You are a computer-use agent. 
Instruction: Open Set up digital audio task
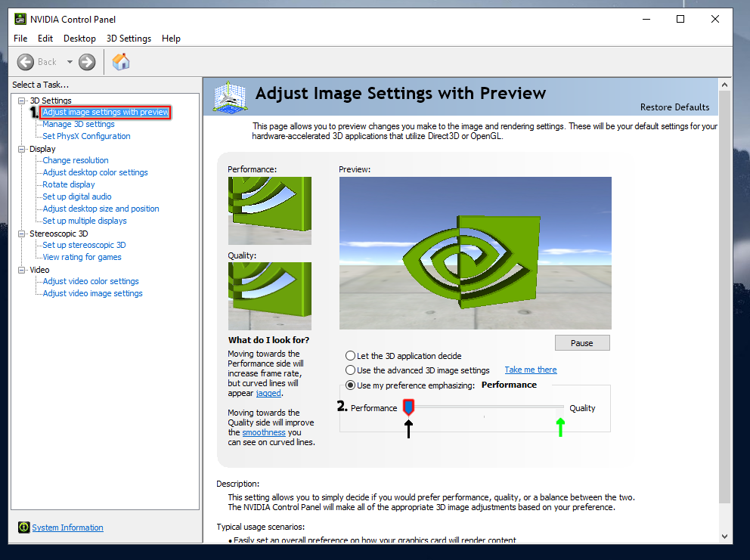point(76,196)
